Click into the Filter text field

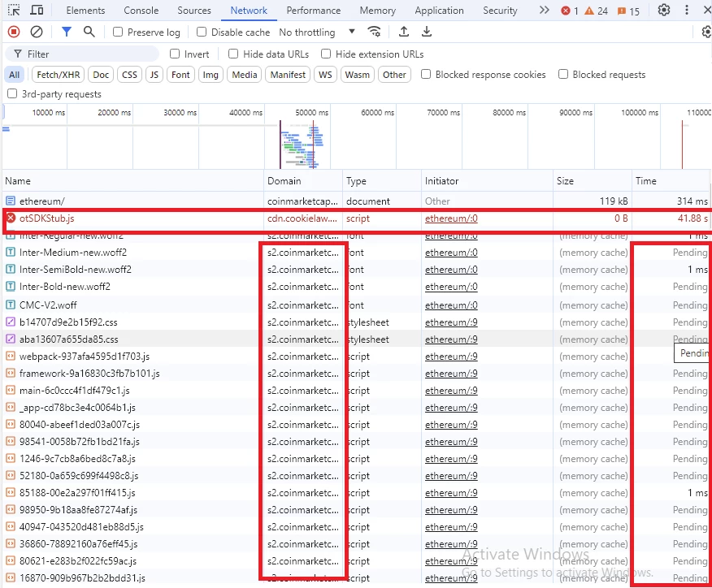coord(82,54)
